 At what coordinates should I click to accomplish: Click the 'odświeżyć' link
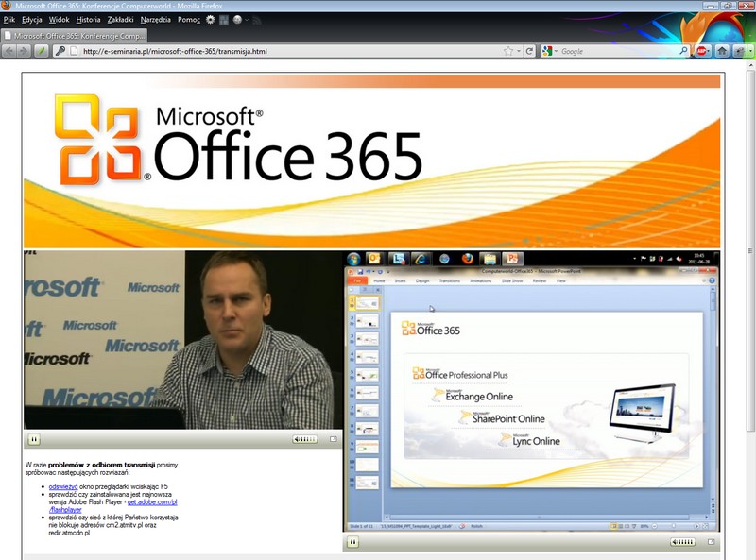[63, 486]
